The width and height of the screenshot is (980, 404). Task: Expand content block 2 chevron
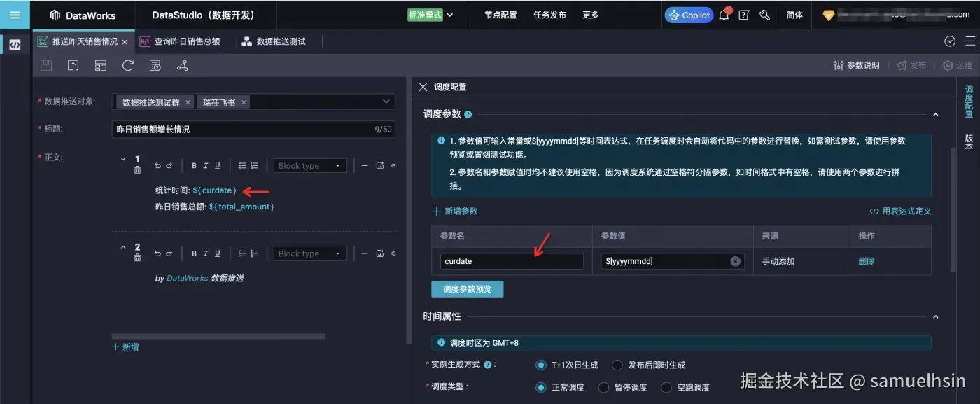[124, 247]
